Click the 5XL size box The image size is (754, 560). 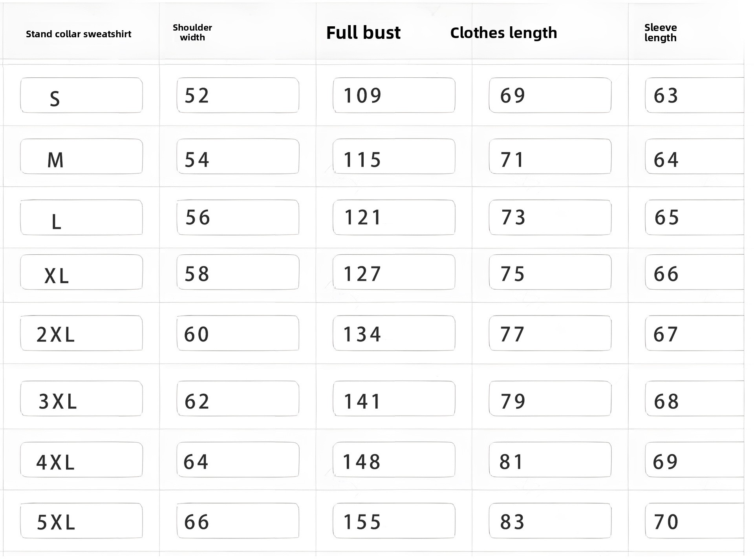[81, 521]
